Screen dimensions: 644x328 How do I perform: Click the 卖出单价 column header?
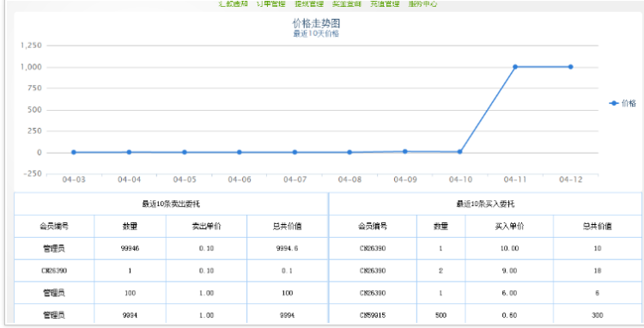tap(207, 226)
